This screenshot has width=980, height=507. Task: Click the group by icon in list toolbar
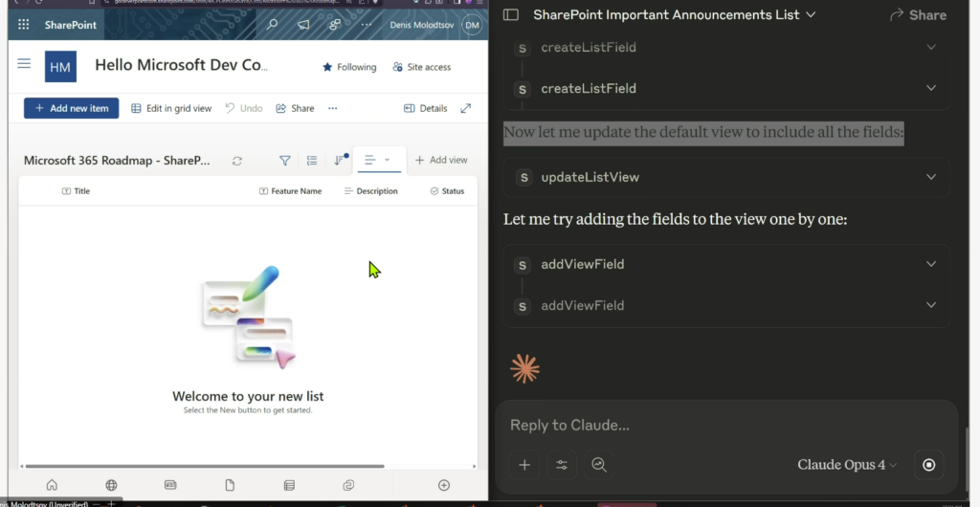312,161
